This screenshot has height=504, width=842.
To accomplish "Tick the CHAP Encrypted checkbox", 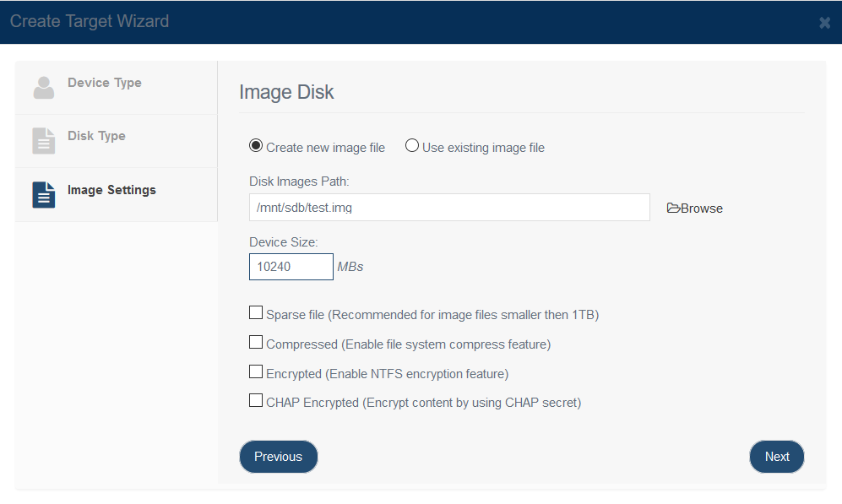I will (x=256, y=400).
